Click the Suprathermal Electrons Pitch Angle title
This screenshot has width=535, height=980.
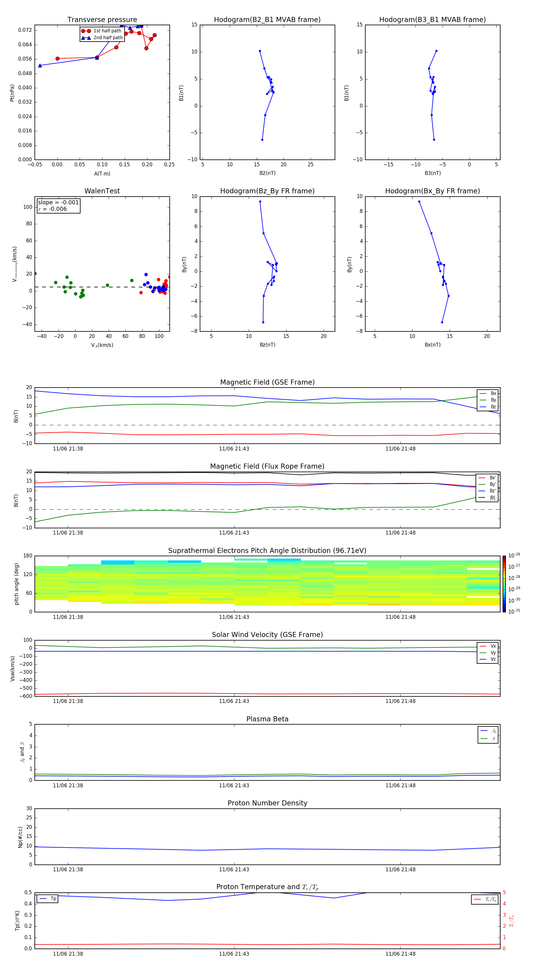pos(267,551)
